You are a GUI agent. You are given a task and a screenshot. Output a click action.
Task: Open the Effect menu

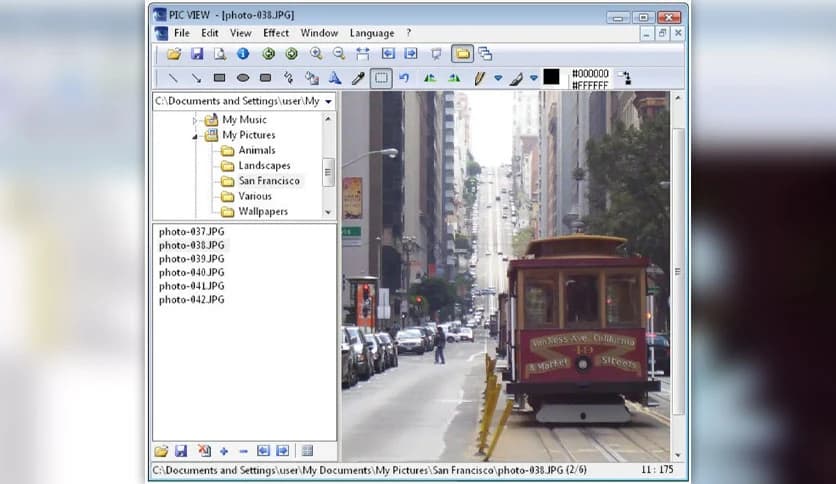click(x=276, y=33)
